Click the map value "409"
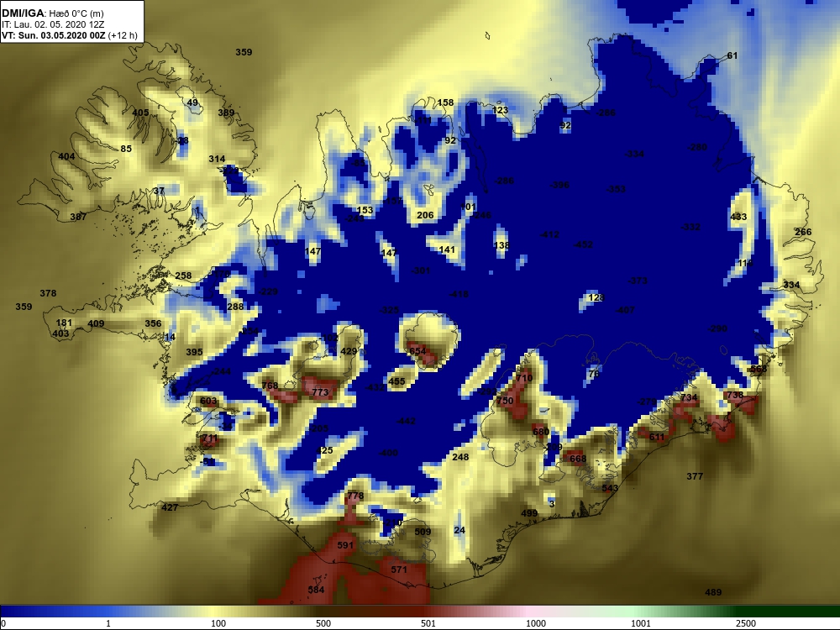The width and height of the screenshot is (840, 630). point(96,323)
